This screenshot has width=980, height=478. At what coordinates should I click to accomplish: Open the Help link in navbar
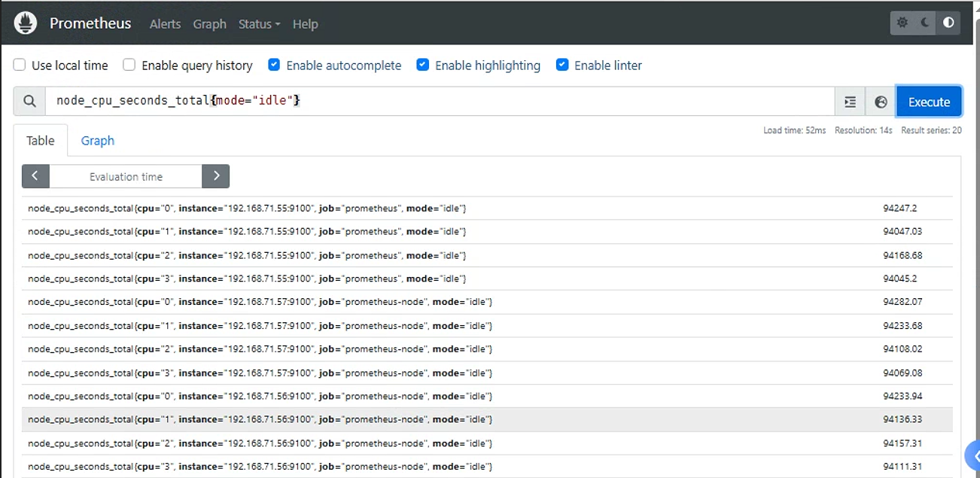[x=305, y=24]
